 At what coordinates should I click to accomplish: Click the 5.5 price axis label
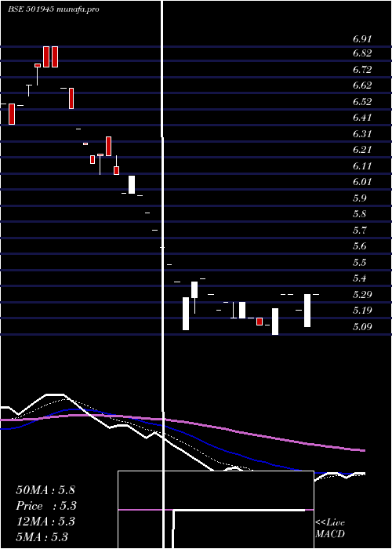pos(359,263)
